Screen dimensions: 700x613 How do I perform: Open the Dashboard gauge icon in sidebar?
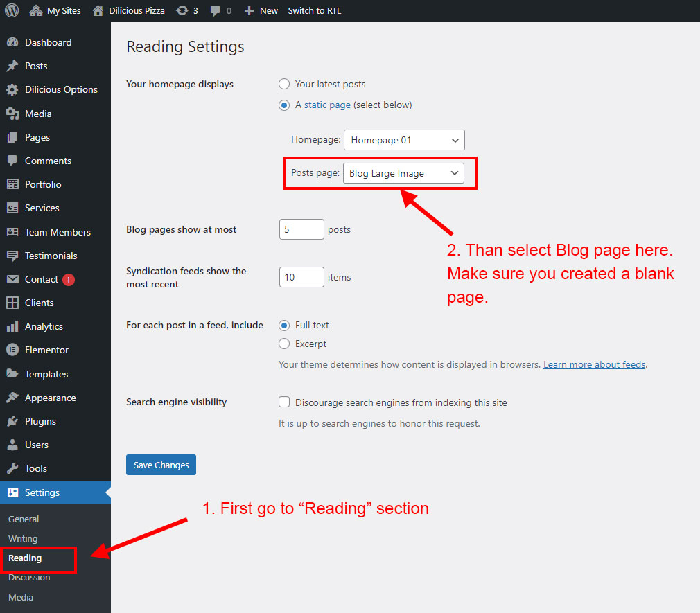pyautogui.click(x=12, y=42)
